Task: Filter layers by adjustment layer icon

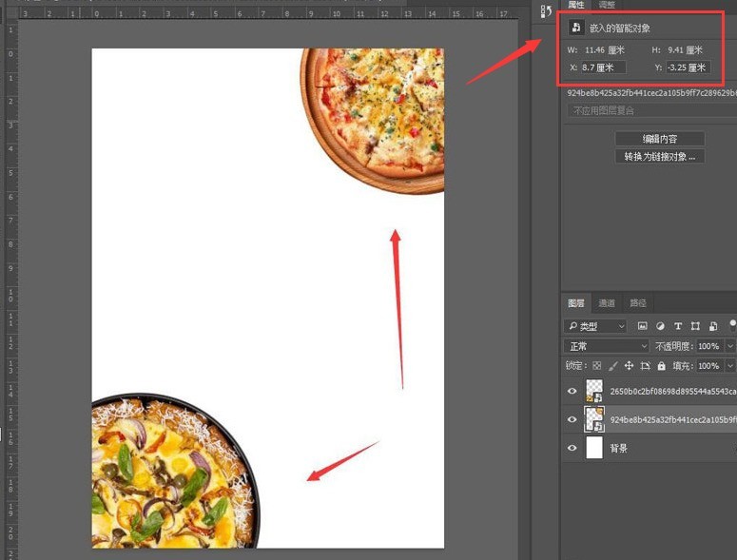Action: pos(660,326)
